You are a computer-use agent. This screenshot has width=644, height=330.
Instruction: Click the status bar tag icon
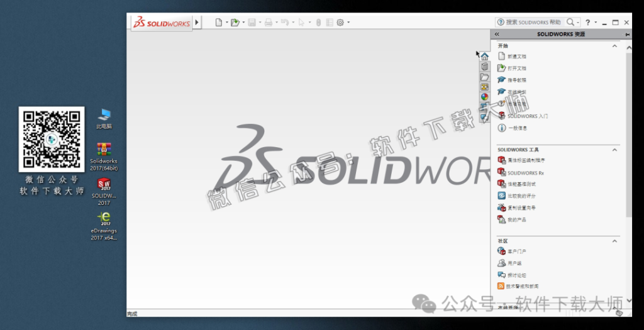pyautogui.click(x=619, y=313)
